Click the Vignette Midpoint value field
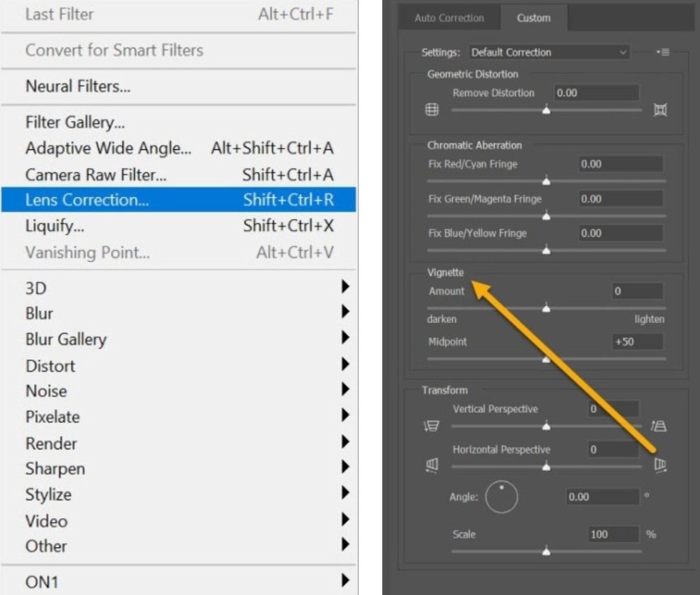The image size is (700, 595). (x=637, y=342)
